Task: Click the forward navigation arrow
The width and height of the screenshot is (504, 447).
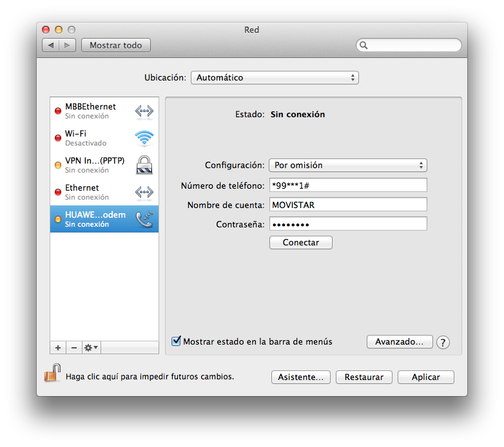Action: coord(67,45)
